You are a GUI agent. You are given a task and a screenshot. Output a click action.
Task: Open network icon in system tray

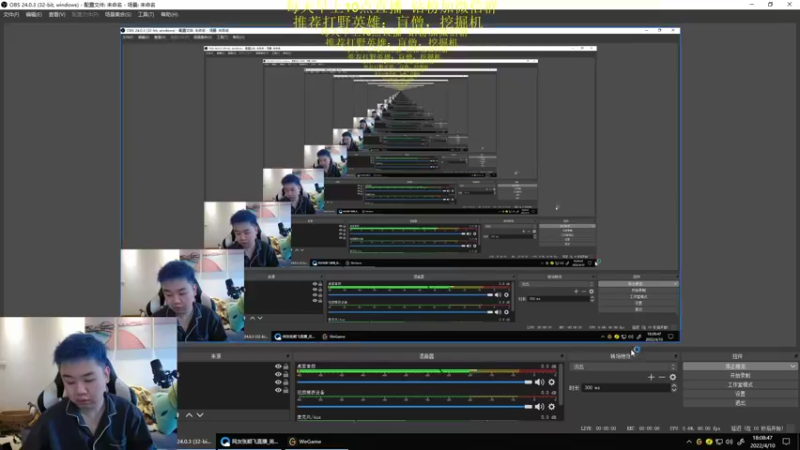(x=719, y=442)
